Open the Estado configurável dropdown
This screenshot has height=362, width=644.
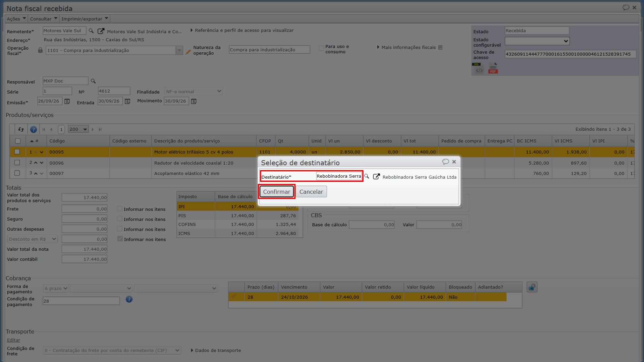(537, 41)
